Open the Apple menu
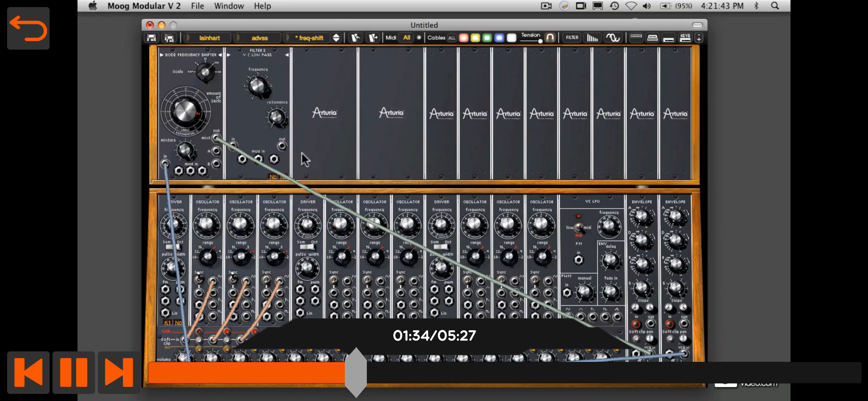This screenshot has height=401, width=868. coord(93,6)
